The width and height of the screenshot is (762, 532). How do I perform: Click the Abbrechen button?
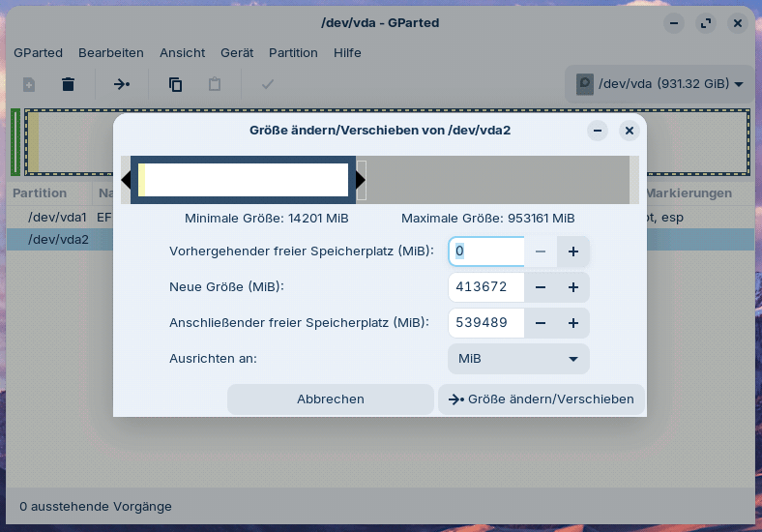tap(331, 399)
